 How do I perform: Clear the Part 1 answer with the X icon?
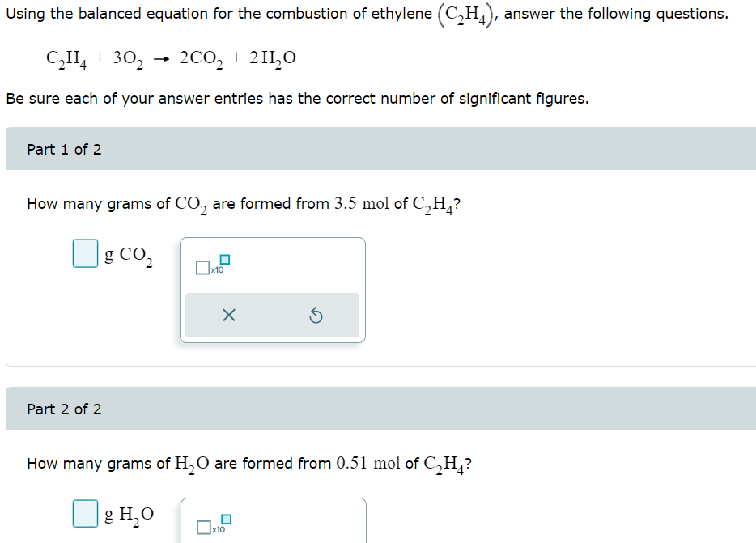coord(228,315)
